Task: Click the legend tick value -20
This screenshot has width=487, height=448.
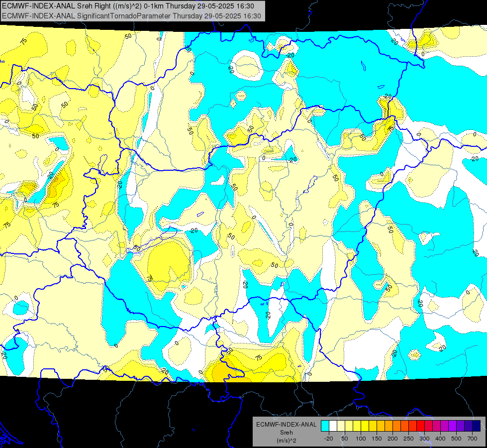Action: [x=329, y=439]
